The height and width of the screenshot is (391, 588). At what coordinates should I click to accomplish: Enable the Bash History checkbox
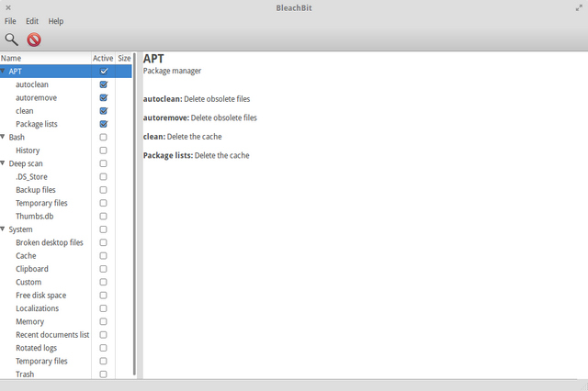click(103, 151)
